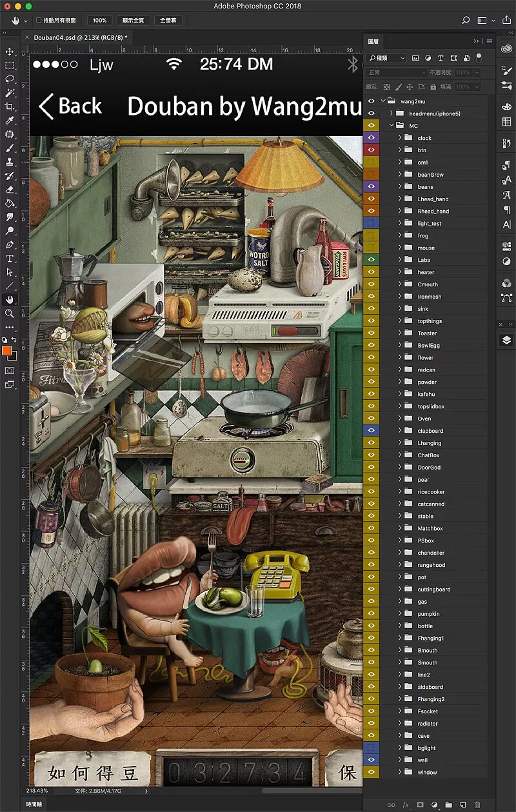The height and width of the screenshot is (812, 516).
Task: Hide the headmenu(iphone5) group
Action: point(371,114)
